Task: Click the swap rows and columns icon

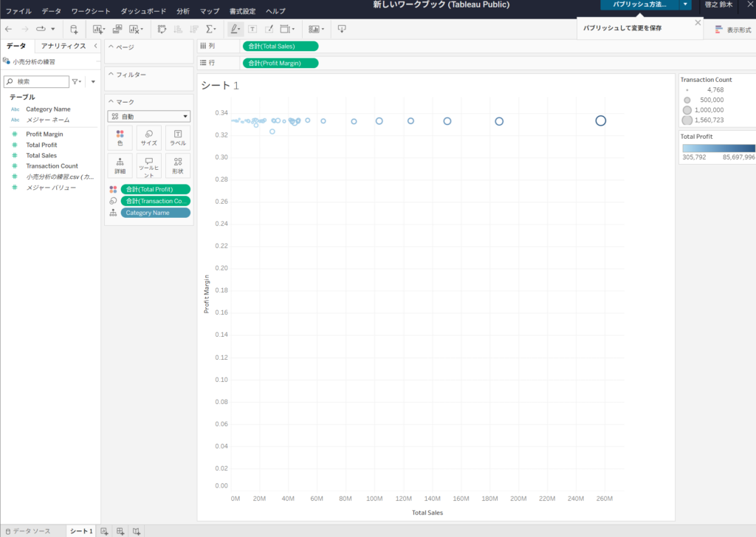Action: click(x=162, y=29)
